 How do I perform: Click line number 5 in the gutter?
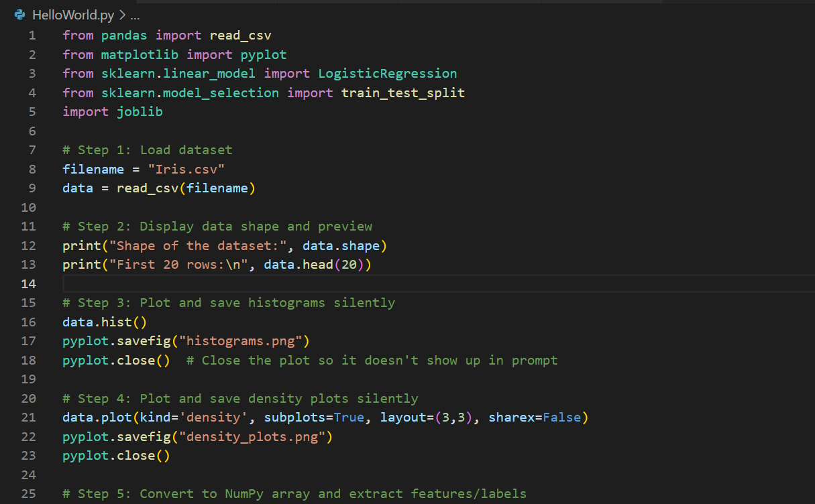click(32, 112)
